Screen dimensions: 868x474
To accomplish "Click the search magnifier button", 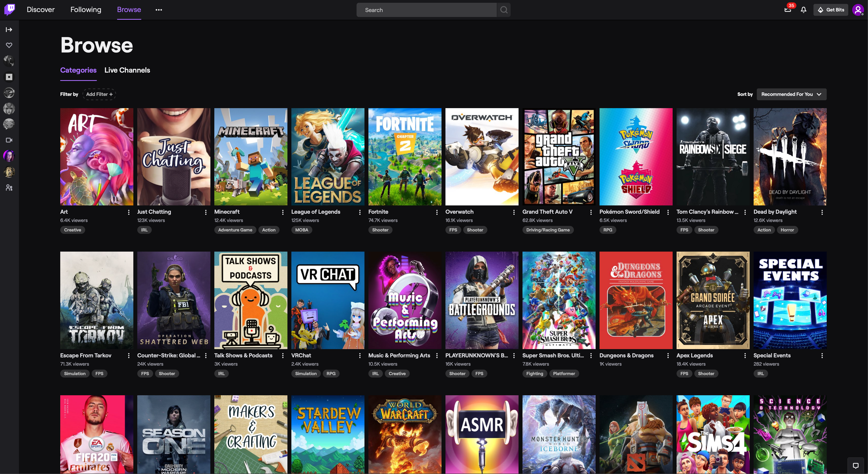I will pos(504,10).
